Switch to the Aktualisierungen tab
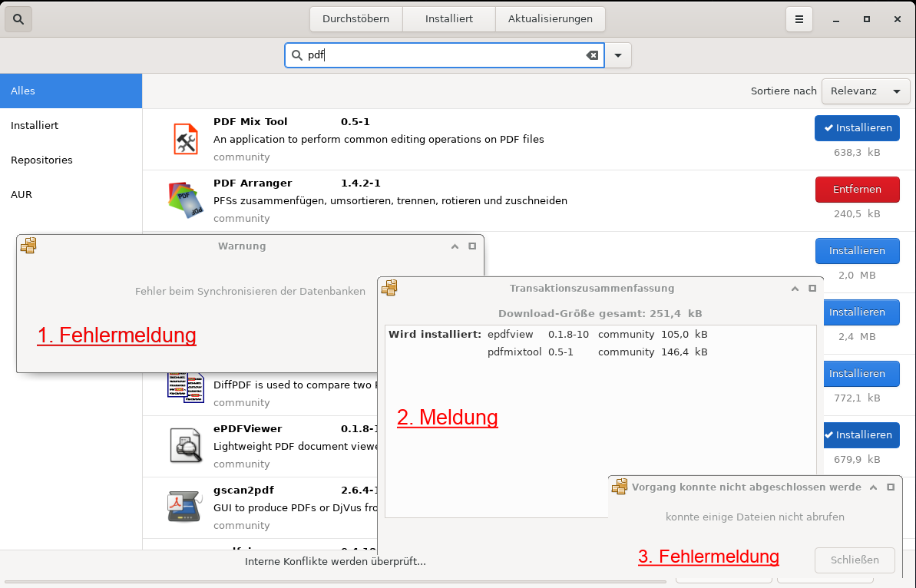Viewport: 916px width, 588px height. point(550,18)
